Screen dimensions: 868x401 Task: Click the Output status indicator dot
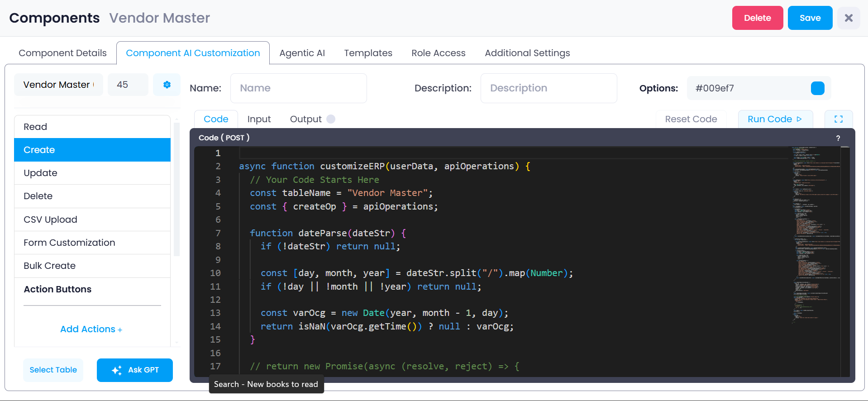[331, 119]
